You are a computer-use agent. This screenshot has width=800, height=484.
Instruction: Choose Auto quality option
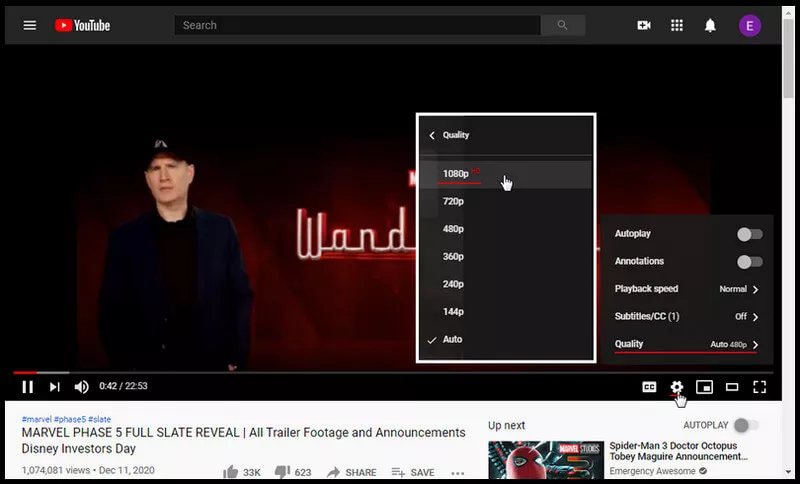pyautogui.click(x=506, y=339)
